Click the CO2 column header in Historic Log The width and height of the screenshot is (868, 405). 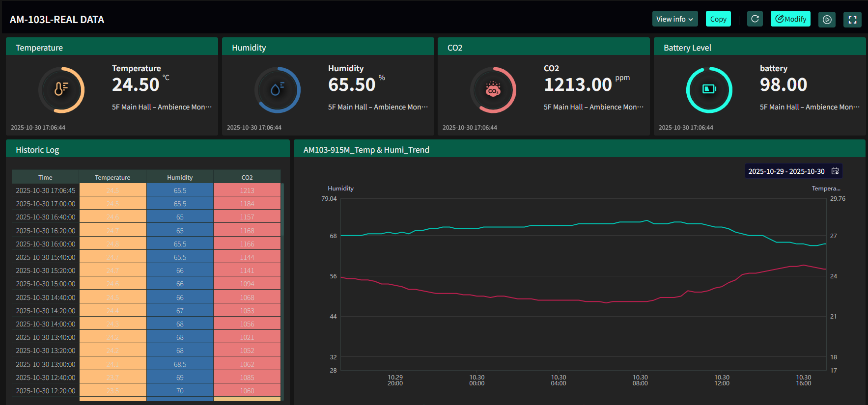(x=247, y=177)
